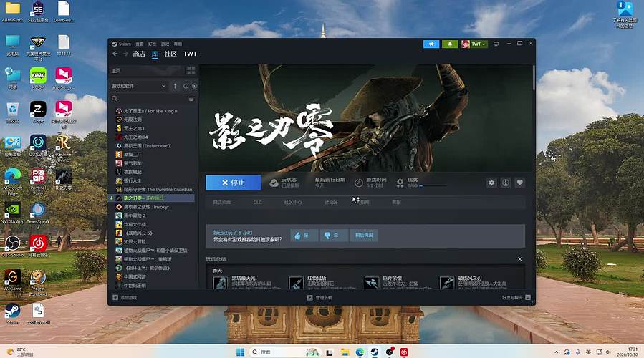Add game to favorites heart icon
Image resolution: width=644 pixels, height=358 pixels.
tap(519, 183)
